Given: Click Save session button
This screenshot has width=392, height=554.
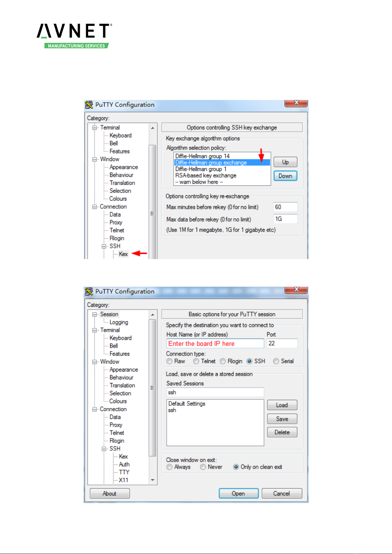Looking at the screenshot, I should [282, 419].
